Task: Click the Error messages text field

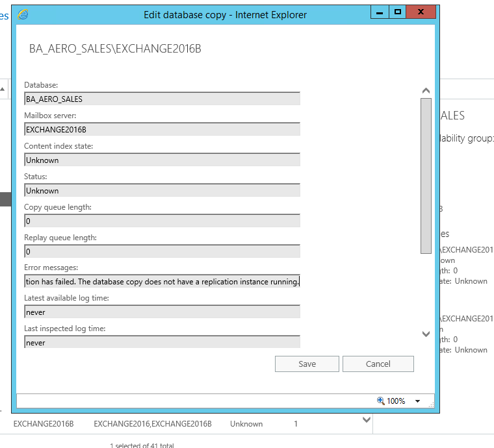Action: [162, 281]
